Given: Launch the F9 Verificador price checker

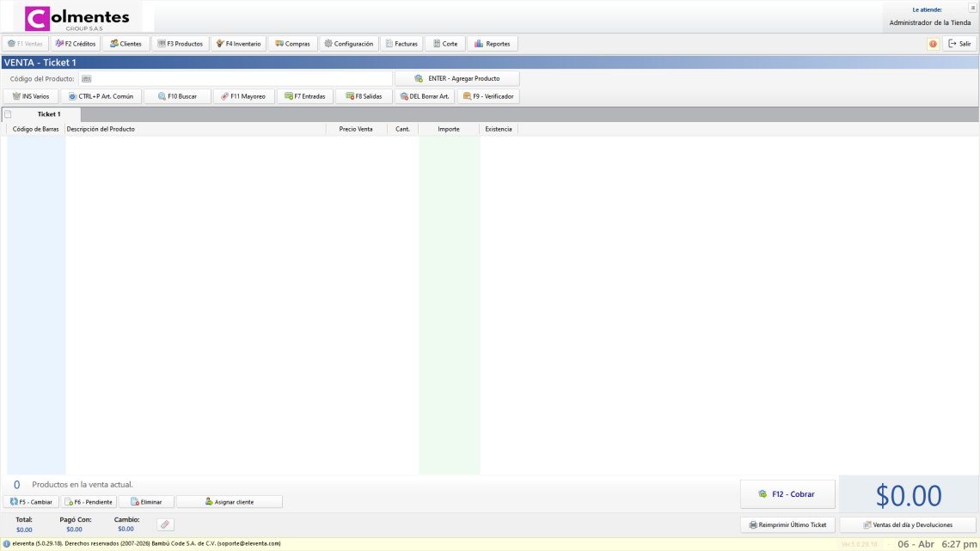Looking at the screenshot, I should pyautogui.click(x=487, y=96).
